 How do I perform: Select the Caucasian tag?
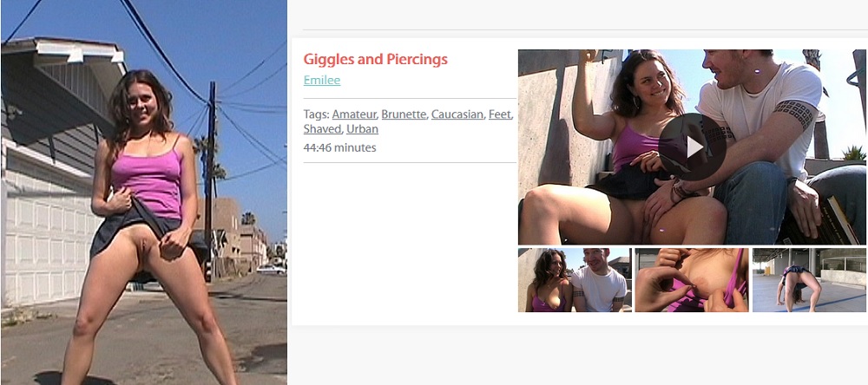[457, 114]
